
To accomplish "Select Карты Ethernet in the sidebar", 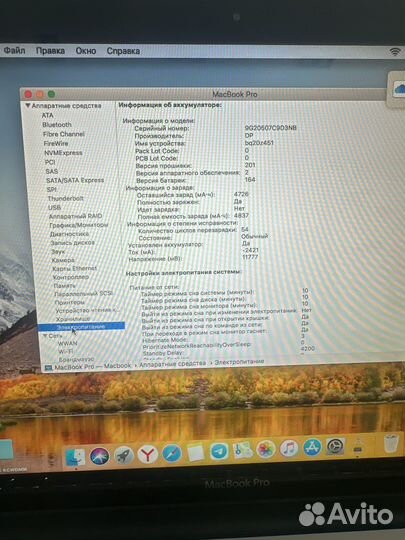I will click(74, 268).
